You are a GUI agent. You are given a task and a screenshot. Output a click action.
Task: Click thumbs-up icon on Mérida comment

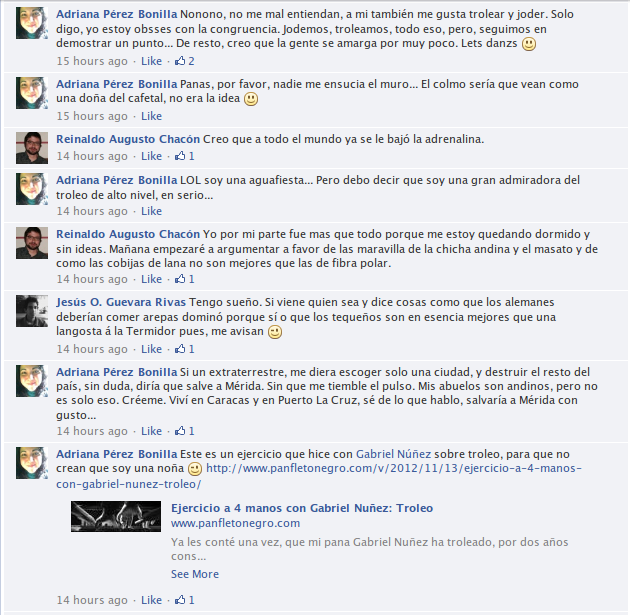180,431
